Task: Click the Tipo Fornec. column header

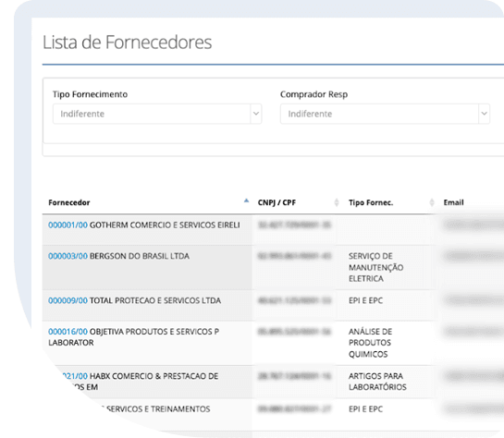Action: (x=371, y=202)
